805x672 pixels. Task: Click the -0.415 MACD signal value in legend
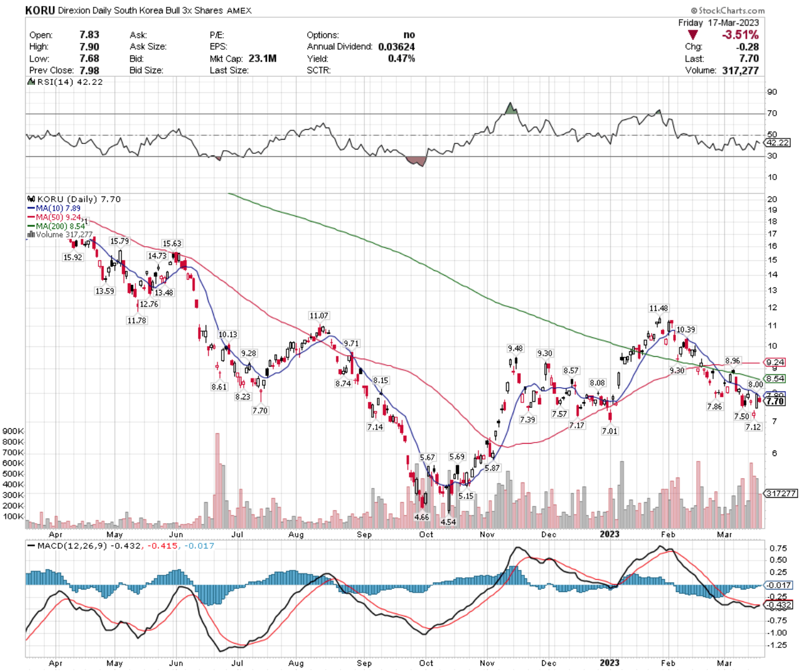163,546
